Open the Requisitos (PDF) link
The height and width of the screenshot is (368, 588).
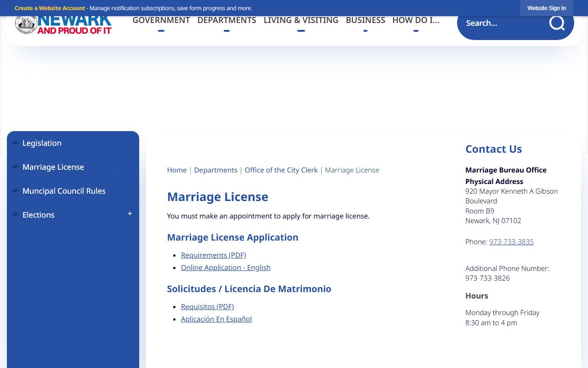pyautogui.click(x=208, y=306)
